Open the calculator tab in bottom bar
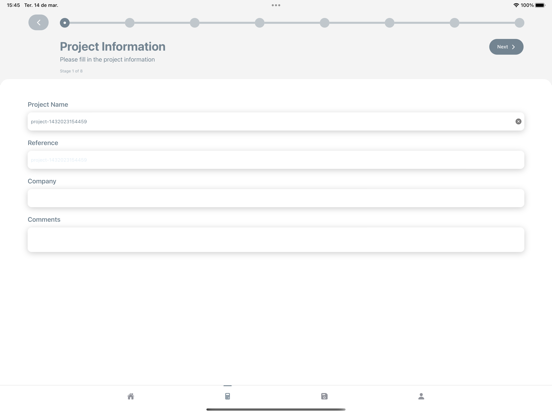The image size is (552, 414). pos(227,396)
